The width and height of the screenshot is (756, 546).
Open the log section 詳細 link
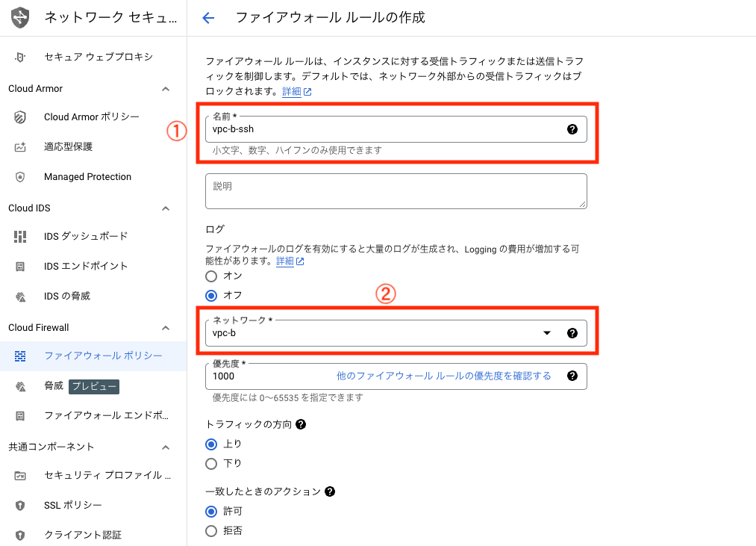[285, 261]
